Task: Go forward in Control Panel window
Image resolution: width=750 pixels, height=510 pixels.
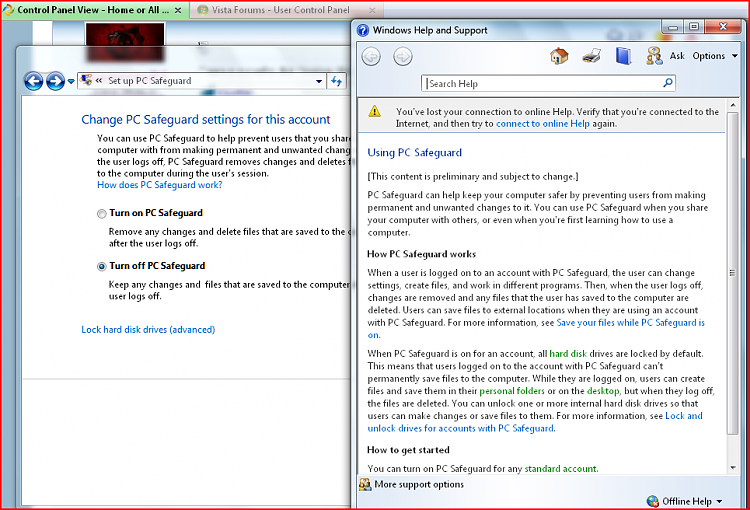Action: (55, 81)
